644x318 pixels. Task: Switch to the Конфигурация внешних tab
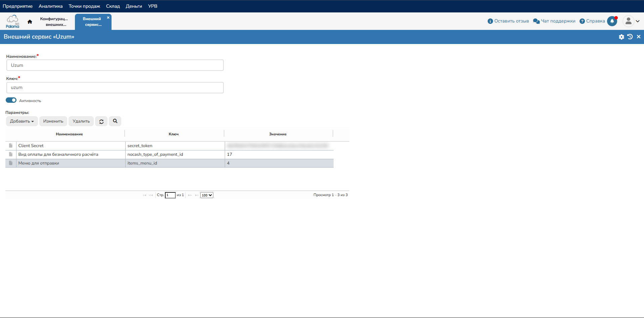[x=54, y=22]
